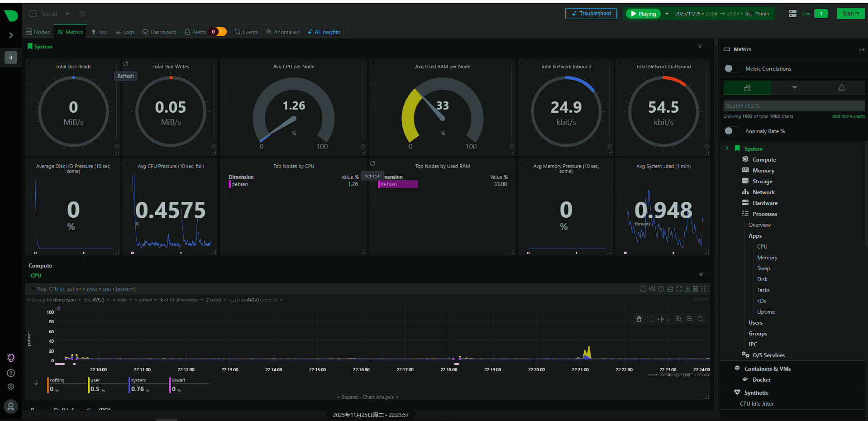
Task: Expand Chart Analysis below CPU chart
Action: tap(367, 397)
